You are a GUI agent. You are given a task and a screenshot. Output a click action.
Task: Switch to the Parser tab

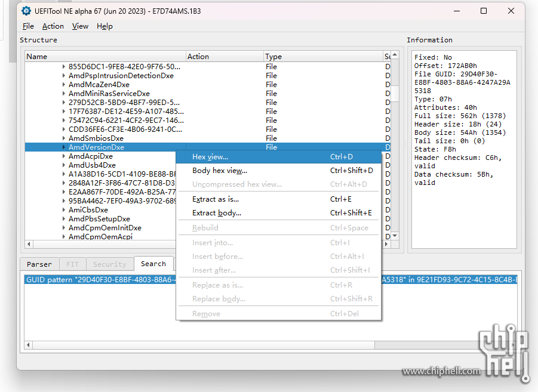click(39, 264)
